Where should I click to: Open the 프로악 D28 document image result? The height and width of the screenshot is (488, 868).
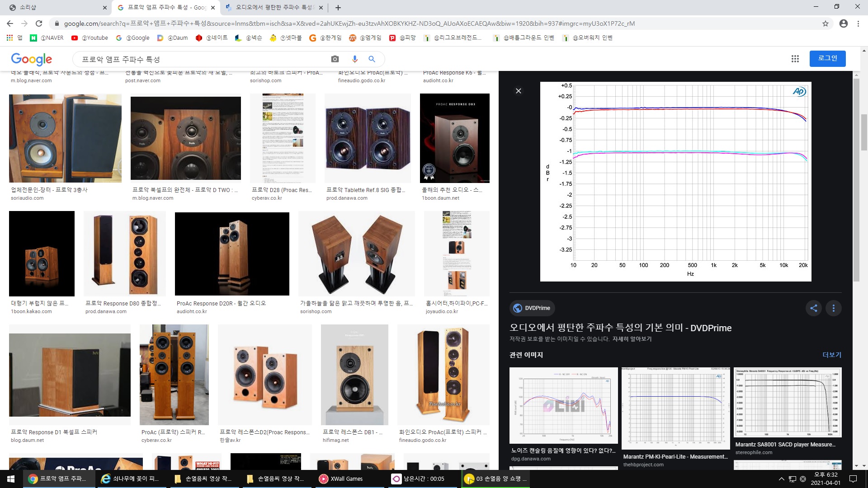coord(283,138)
